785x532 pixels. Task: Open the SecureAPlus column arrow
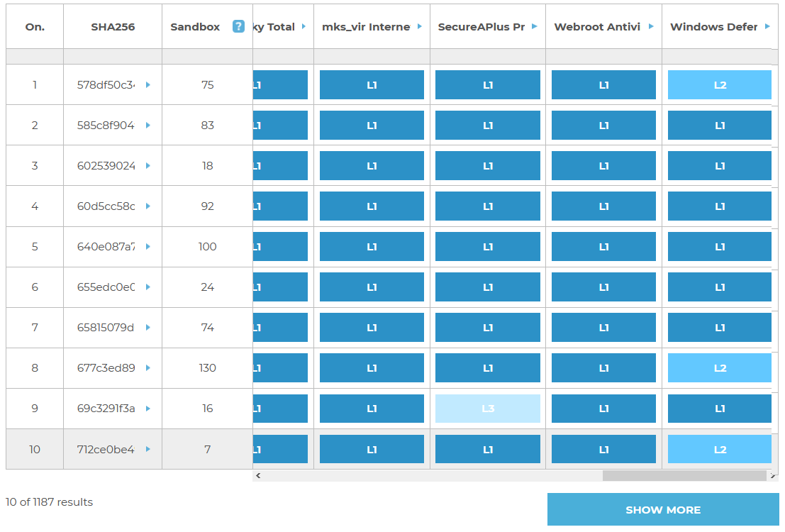(x=535, y=27)
